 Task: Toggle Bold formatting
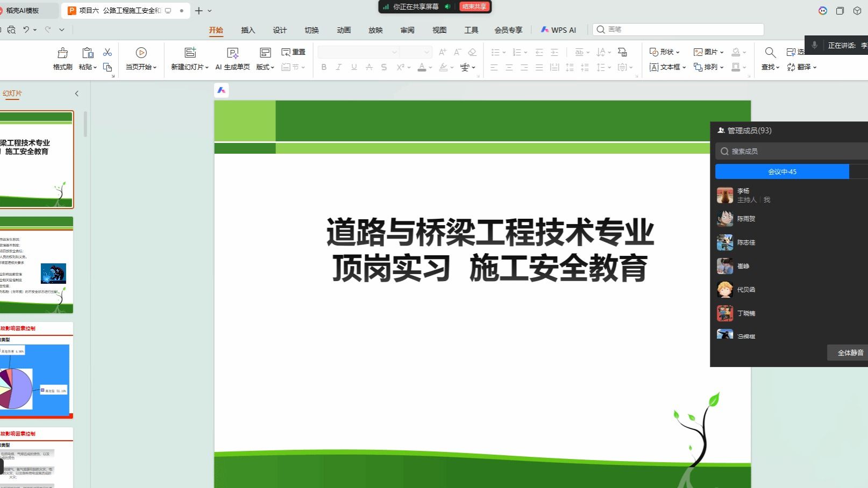click(x=324, y=67)
